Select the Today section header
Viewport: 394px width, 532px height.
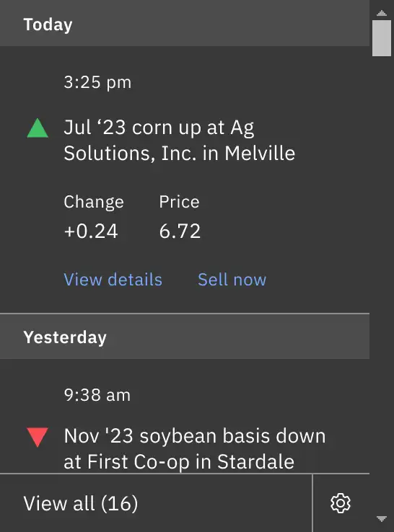coord(185,23)
